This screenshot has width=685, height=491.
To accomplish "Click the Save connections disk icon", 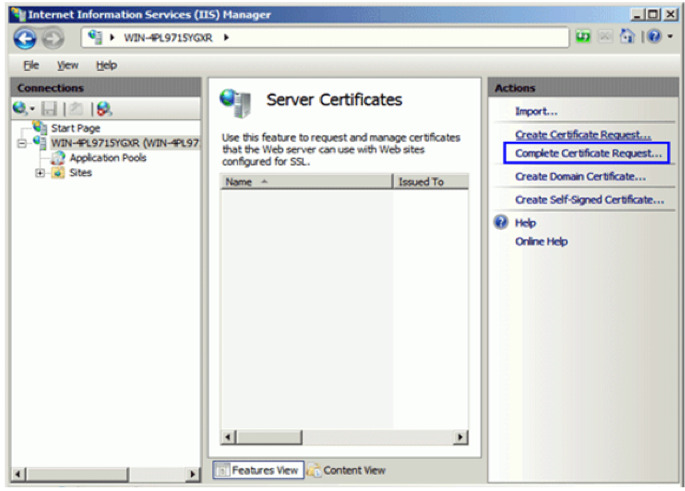I will [x=49, y=108].
